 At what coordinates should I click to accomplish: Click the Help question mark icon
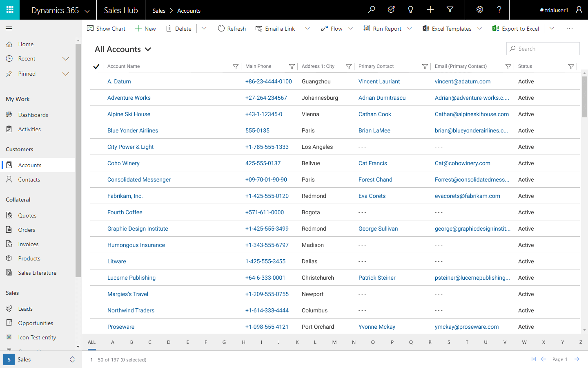coord(499,10)
